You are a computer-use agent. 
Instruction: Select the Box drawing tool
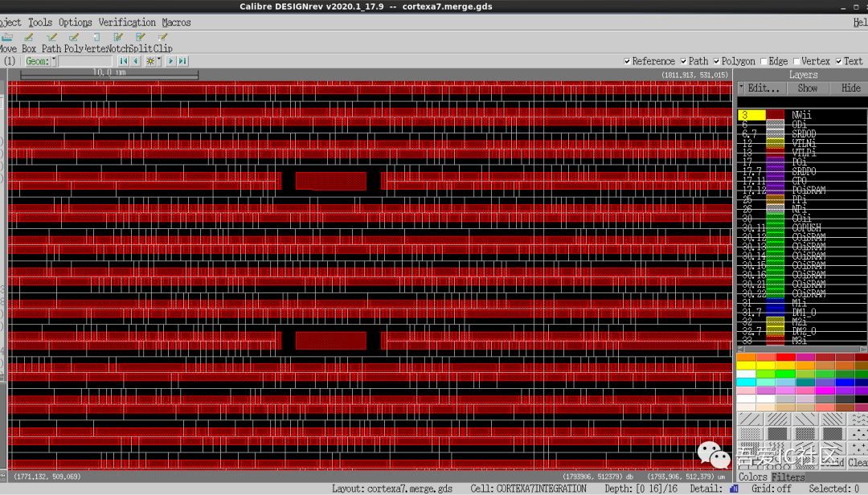(29, 43)
